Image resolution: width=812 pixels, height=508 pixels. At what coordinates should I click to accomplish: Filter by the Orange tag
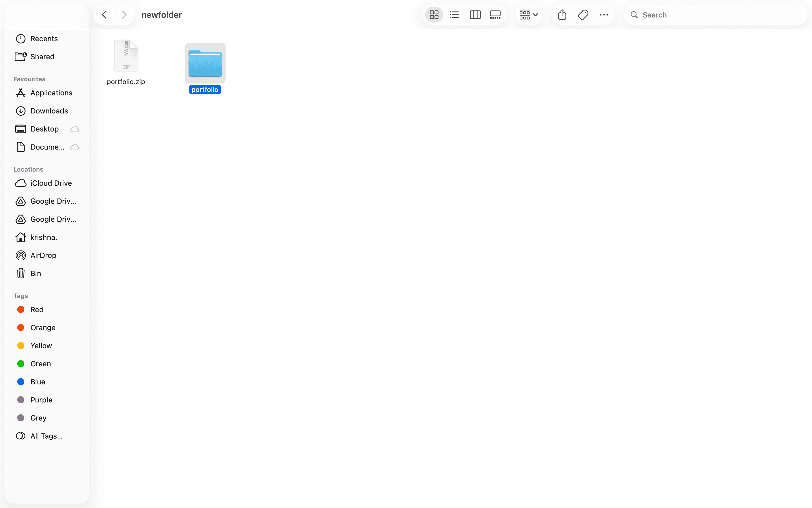coord(47,328)
